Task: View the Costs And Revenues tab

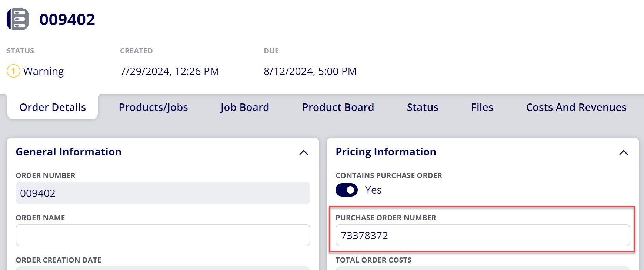Action: [x=576, y=107]
